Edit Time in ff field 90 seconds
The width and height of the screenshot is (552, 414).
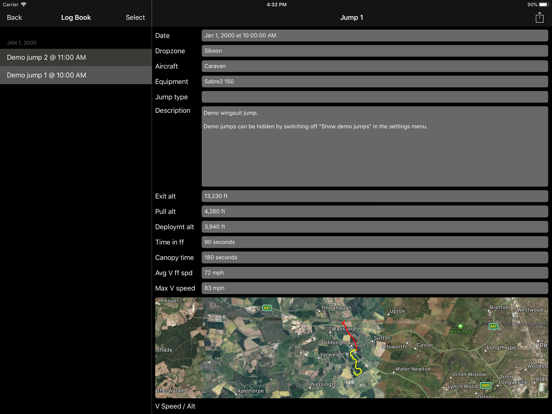pyautogui.click(x=375, y=242)
